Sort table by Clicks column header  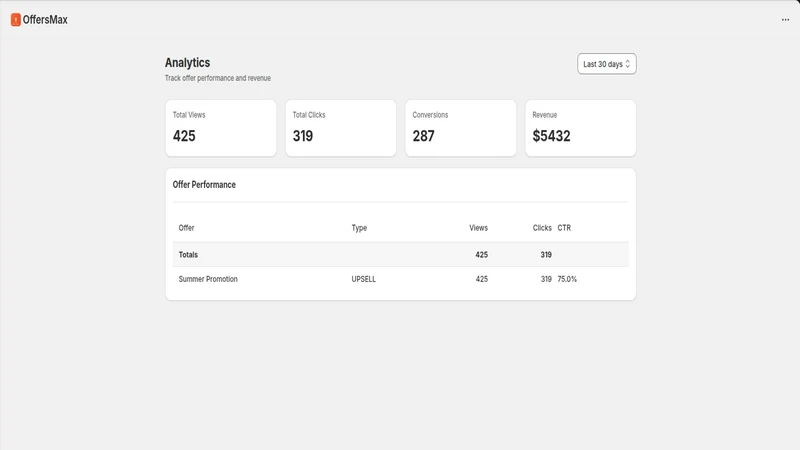(542, 228)
